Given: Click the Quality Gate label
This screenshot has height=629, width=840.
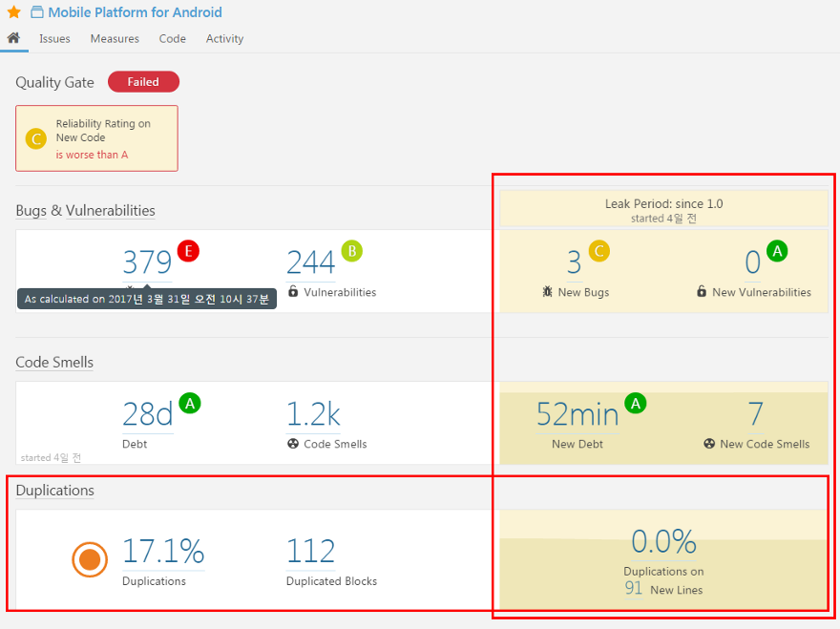Looking at the screenshot, I should coord(54,82).
